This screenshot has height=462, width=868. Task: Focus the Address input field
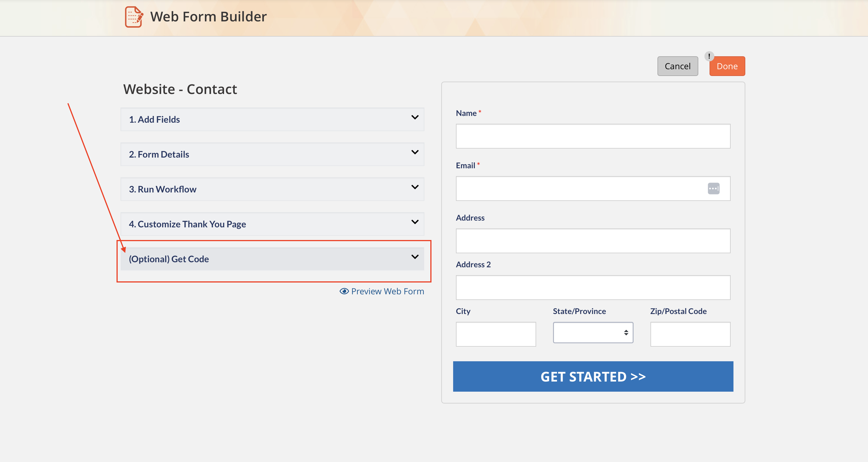click(593, 241)
